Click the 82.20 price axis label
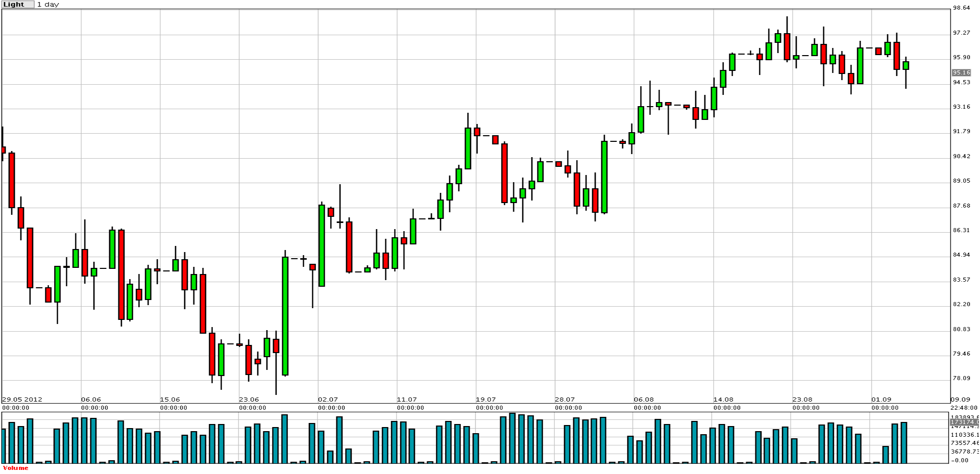980x474 pixels. point(962,304)
